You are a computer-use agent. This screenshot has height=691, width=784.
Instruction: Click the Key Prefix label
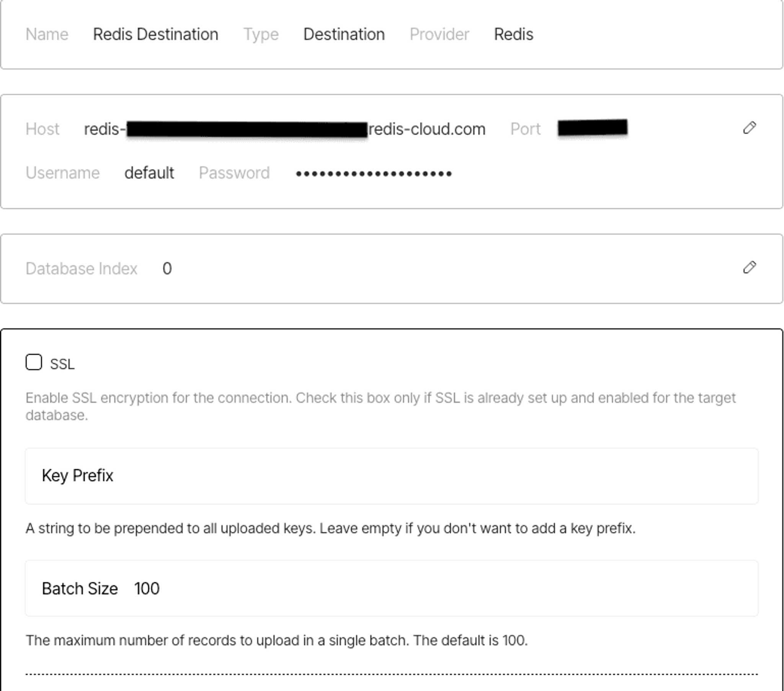(77, 476)
